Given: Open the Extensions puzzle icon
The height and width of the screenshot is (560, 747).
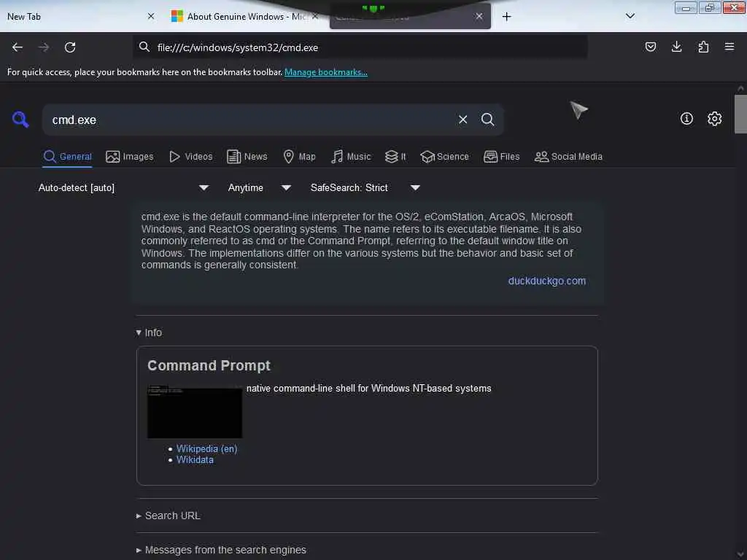Looking at the screenshot, I should [703, 47].
